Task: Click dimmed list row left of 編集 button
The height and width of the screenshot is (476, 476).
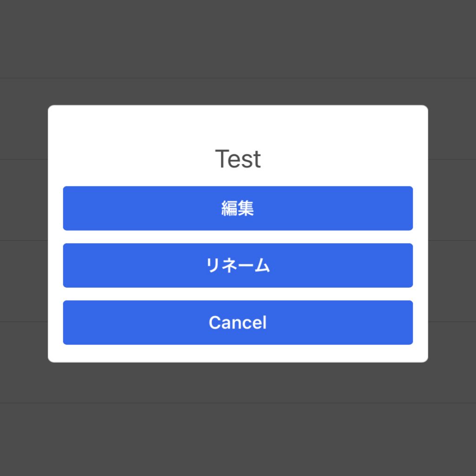Action: (x=24, y=200)
